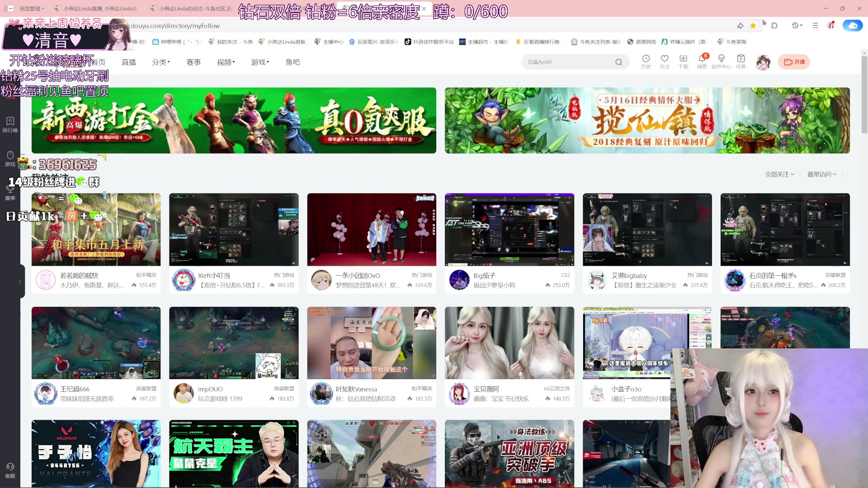Click the 开播 start streaming button

[x=794, y=62]
